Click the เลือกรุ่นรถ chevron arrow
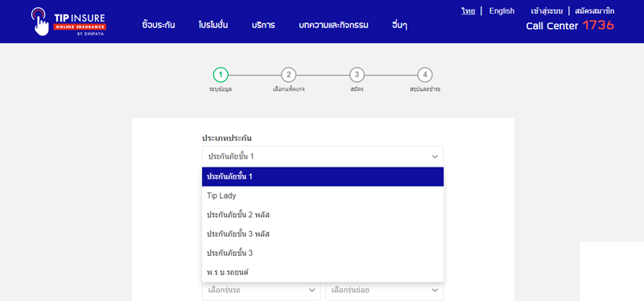 [312, 291]
